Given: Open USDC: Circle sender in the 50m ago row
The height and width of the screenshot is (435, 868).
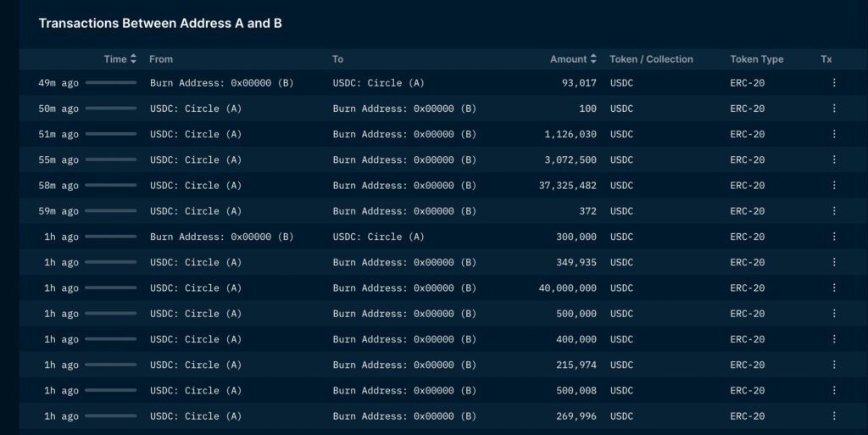Looking at the screenshot, I should click(196, 109).
